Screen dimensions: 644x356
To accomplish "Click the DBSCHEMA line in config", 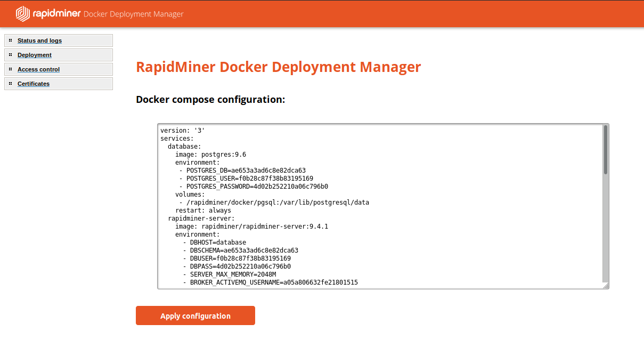I will click(x=240, y=250).
